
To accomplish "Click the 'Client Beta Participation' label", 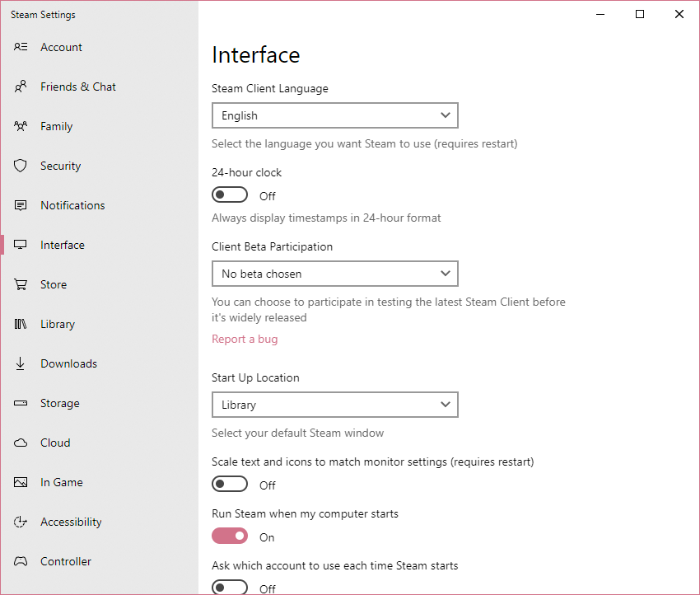I will coord(273,246).
